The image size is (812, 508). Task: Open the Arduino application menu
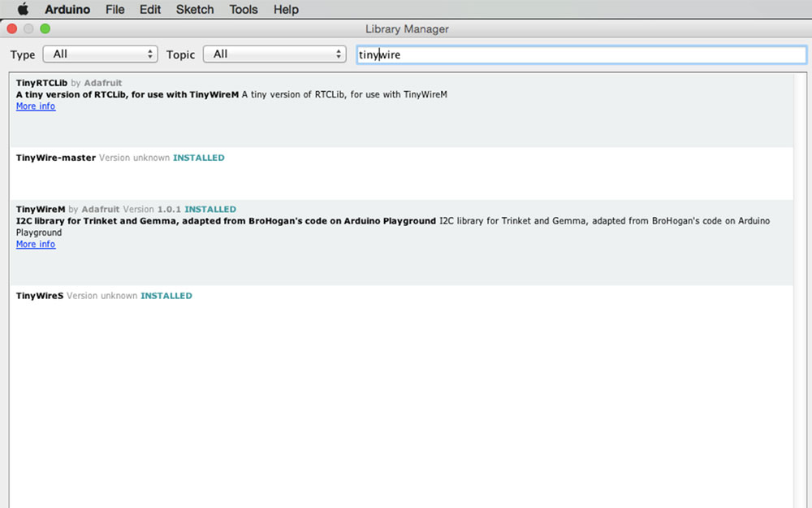point(67,9)
